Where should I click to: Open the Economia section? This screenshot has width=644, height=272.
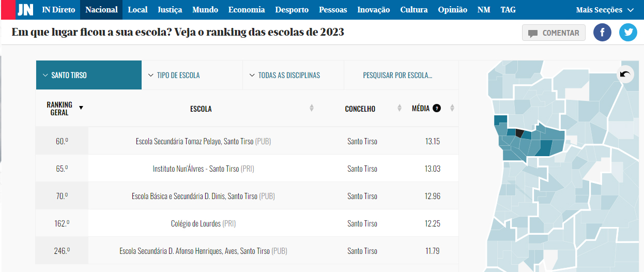point(247,10)
